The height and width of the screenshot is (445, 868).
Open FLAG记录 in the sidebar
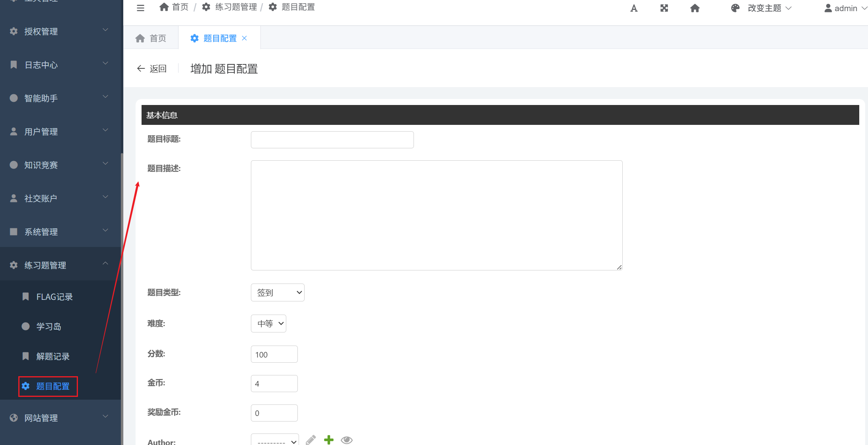(x=54, y=297)
